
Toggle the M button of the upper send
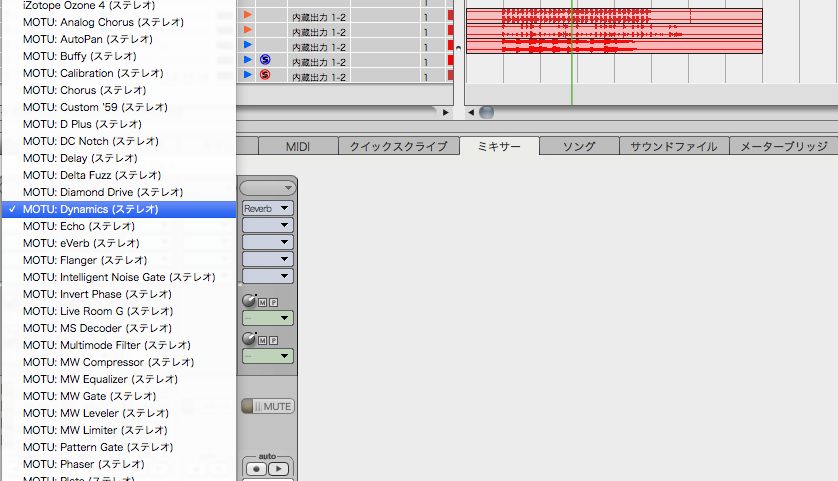(262, 302)
